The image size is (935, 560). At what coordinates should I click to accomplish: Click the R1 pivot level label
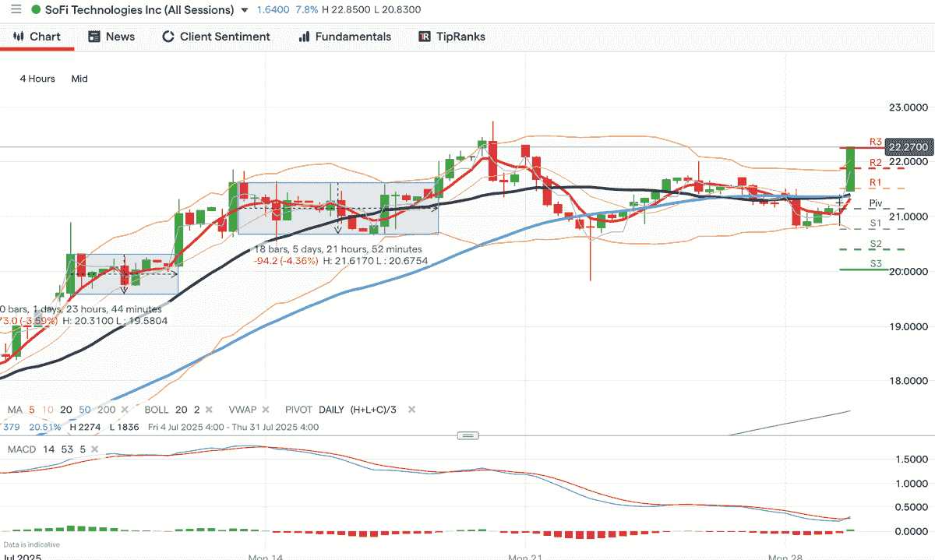point(875,182)
